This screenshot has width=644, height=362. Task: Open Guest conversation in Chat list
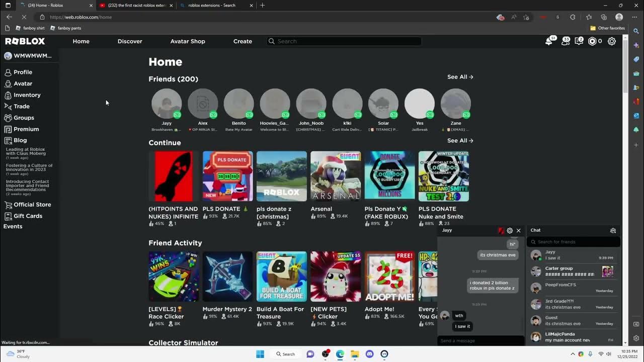(574, 321)
